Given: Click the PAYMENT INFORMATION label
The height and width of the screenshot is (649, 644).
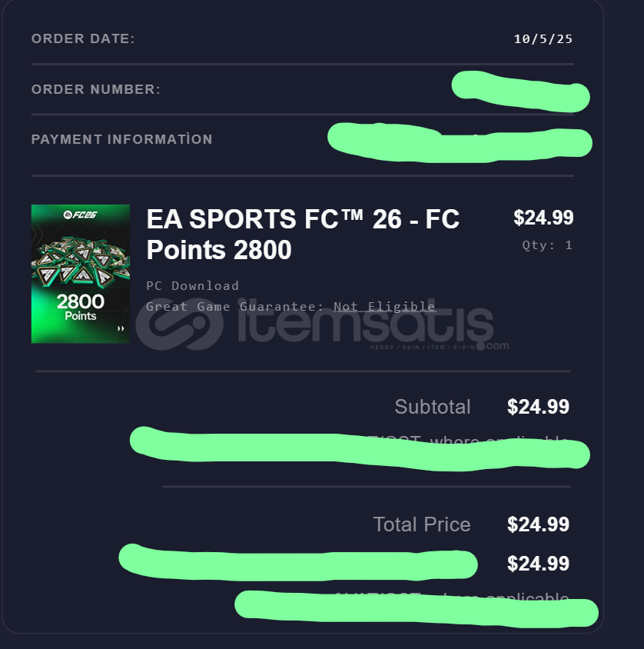Looking at the screenshot, I should (x=121, y=139).
